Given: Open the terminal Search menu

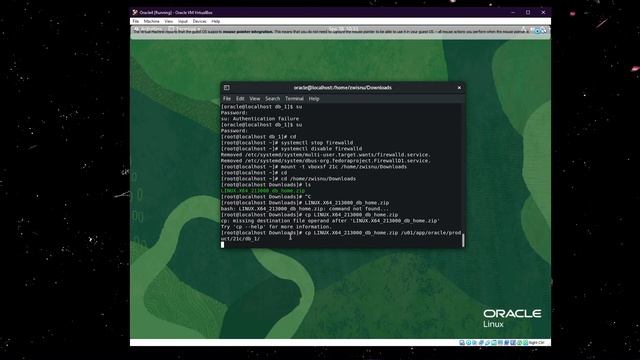Looking at the screenshot, I should [x=272, y=98].
